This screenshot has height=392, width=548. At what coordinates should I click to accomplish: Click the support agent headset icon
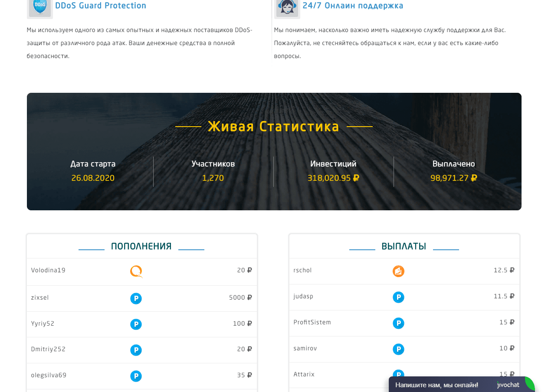point(287,7)
